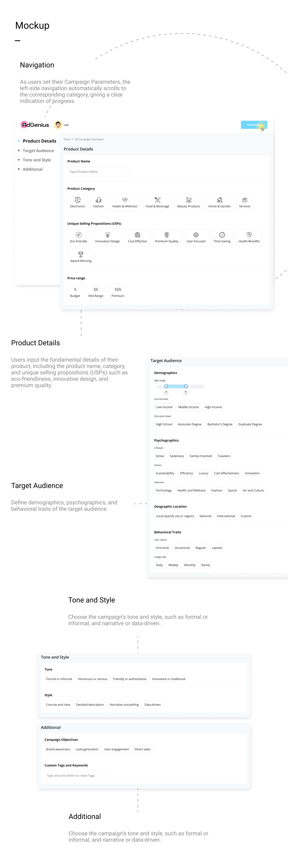Pick the Award-Winning trophy icon
This screenshot has width=288, height=868.
[x=81, y=254]
